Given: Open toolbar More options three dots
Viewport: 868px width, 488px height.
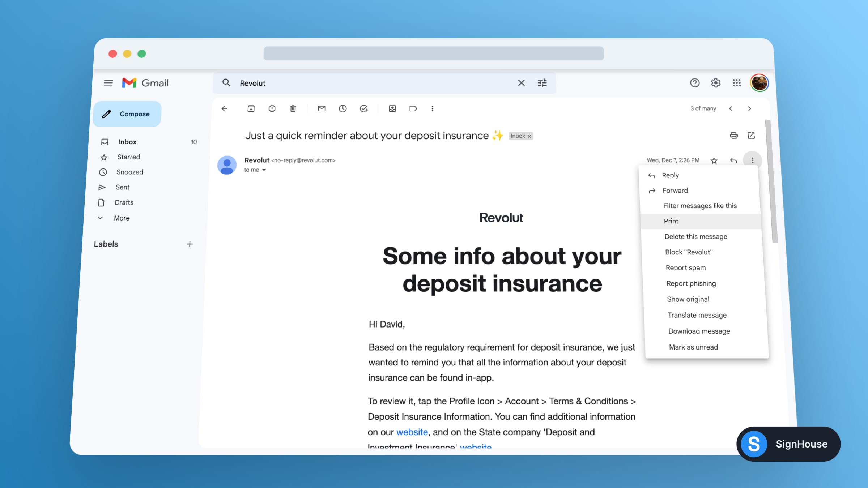Looking at the screenshot, I should click(432, 108).
